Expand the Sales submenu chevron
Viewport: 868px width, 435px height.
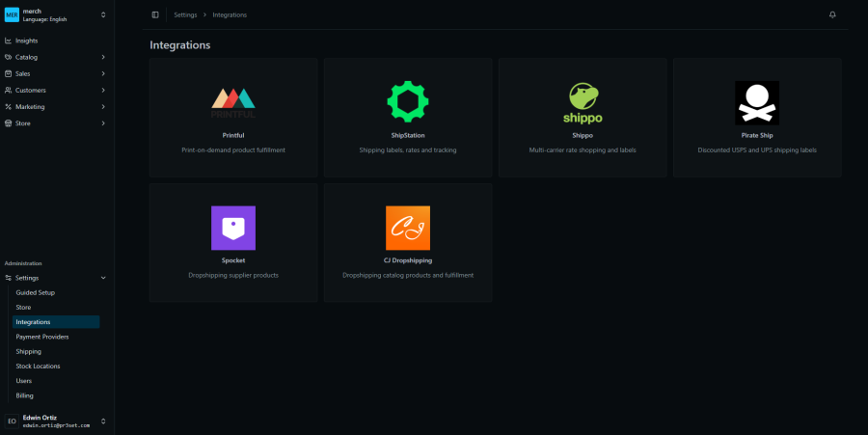point(103,73)
